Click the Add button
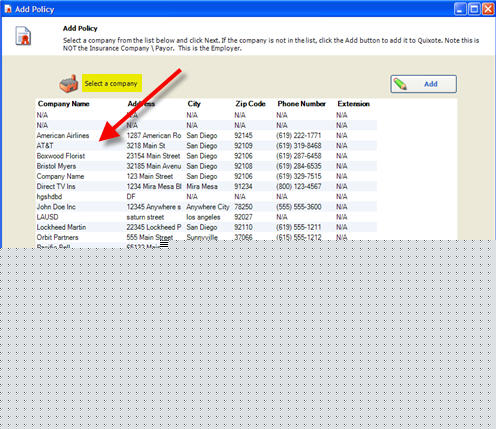 click(423, 84)
